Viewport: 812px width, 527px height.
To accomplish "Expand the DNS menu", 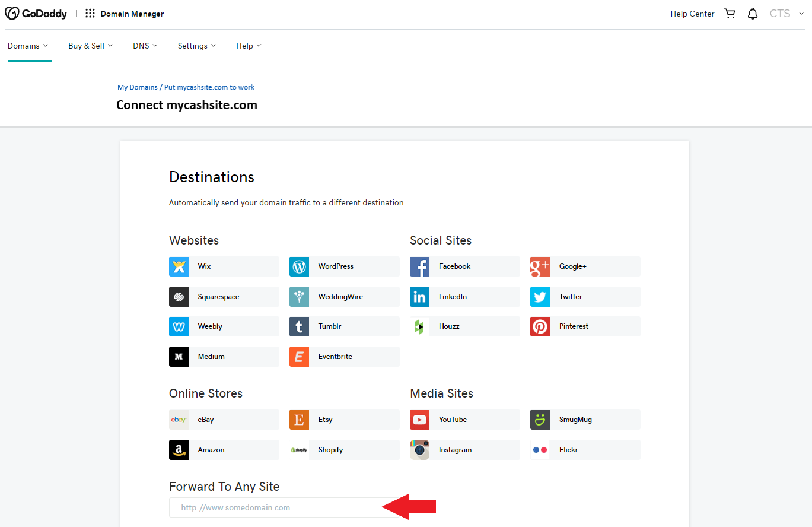I will click(145, 46).
